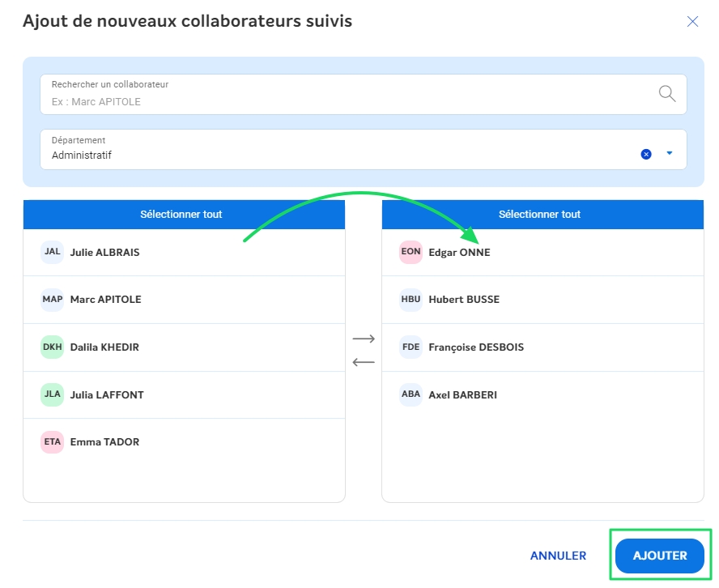Click the ANNULER button
The width and height of the screenshot is (719, 588).
click(558, 556)
